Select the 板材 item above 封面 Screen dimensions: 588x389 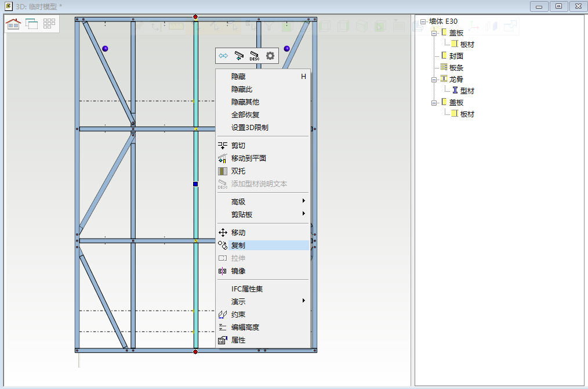[x=467, y=45]
